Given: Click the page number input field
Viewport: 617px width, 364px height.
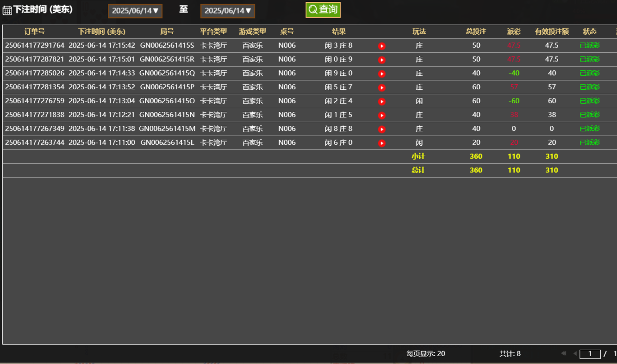Looking at the screenshot, I should (590, 354).
